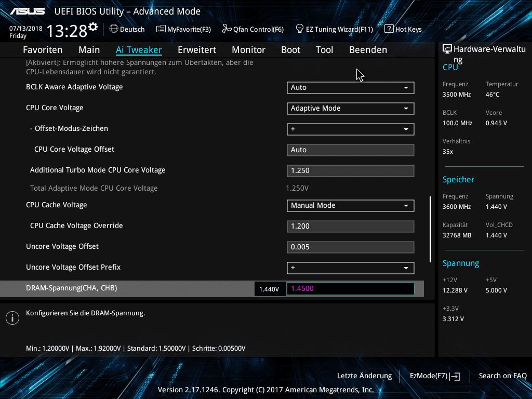Click the Uncore Voltage Offset Prefix label
The width and height of the screenshot is (532, 399).
[x=73, y=267]
